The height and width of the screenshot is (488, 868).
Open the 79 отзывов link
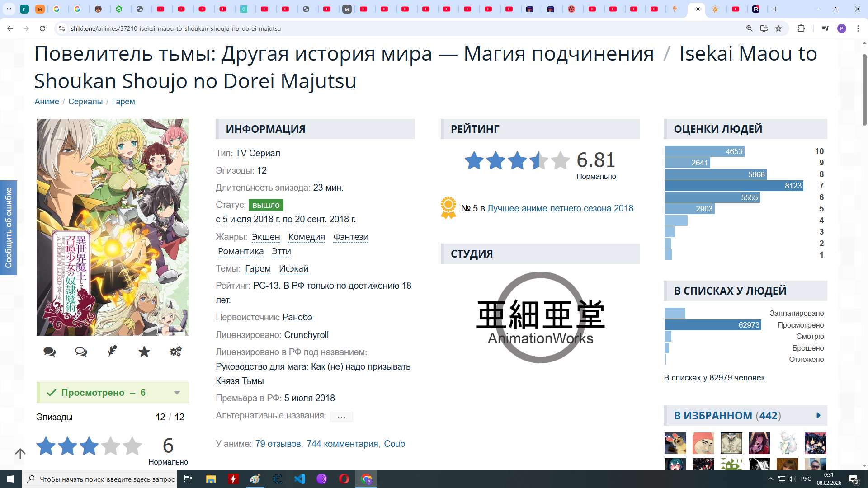click(278, 444)
